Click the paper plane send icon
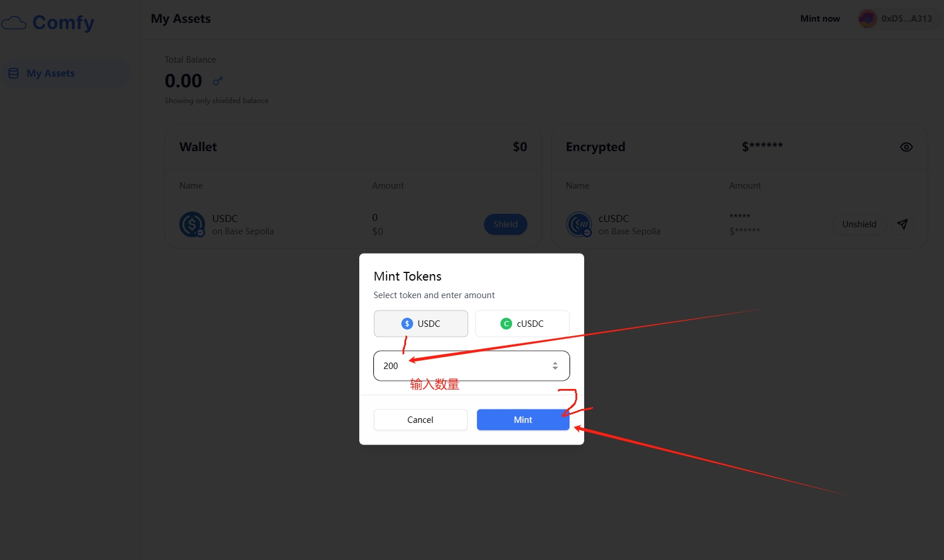This screenshot has height=560, width=944. click(x=902, y=224)
